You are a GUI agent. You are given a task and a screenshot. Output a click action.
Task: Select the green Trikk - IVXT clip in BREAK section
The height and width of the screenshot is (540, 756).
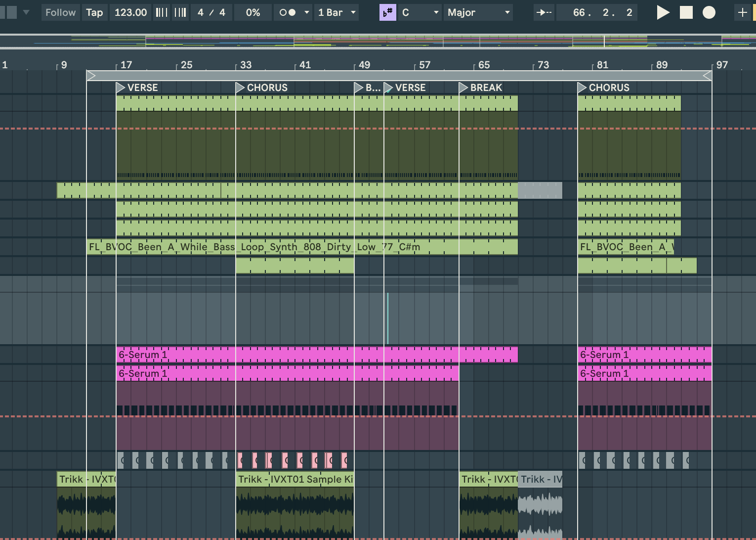click(x=489, y=479)
